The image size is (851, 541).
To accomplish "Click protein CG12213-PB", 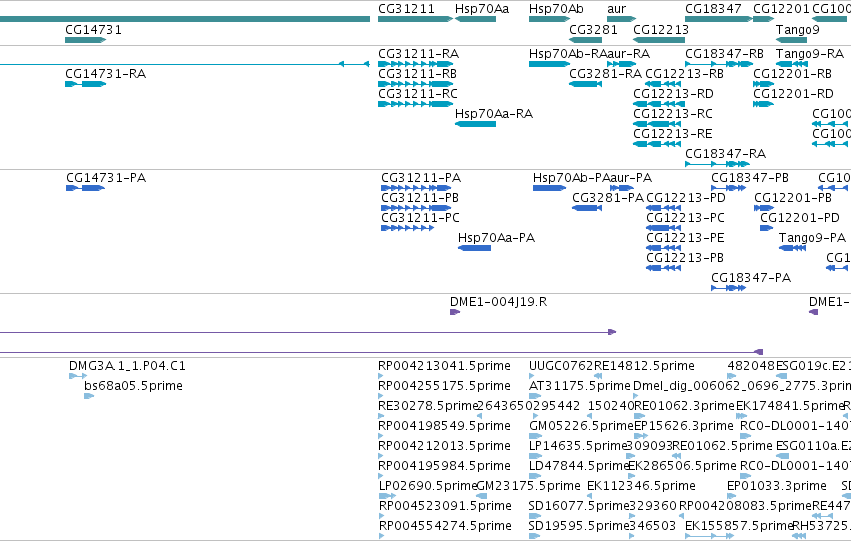I will (x=685, y=258).
